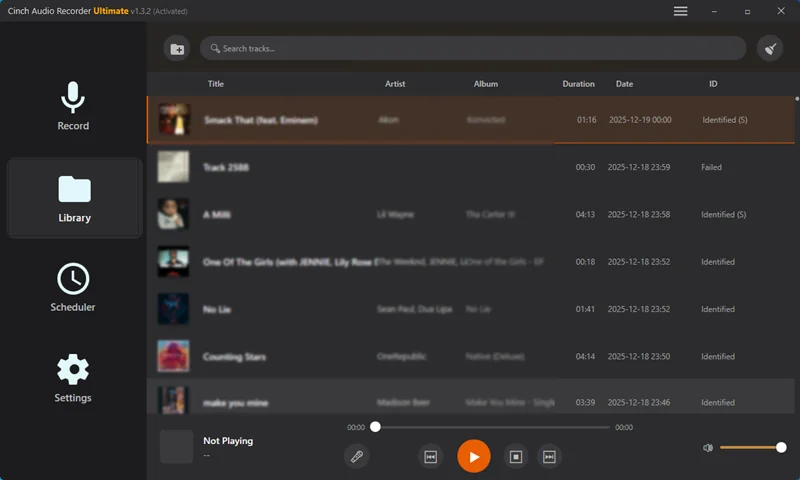
Task: Click the cleanup broom icon
Action: pyautogui.click(x=770, y=48)
